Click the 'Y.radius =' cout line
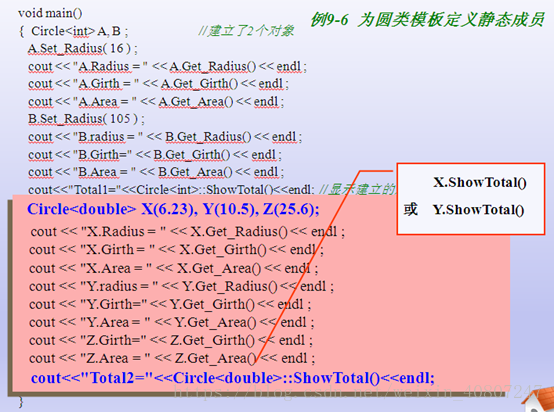554x412 pixels. coord(182,286)
